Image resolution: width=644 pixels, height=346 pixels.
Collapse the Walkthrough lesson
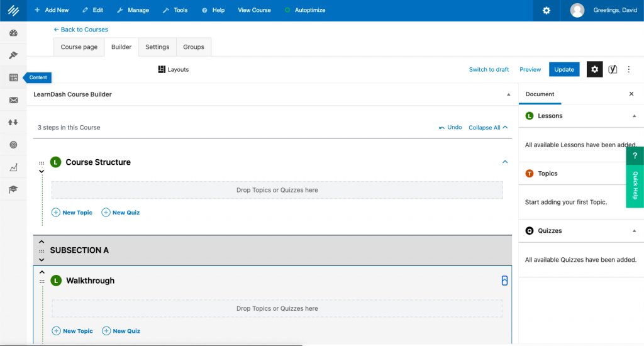coord(504,281)
